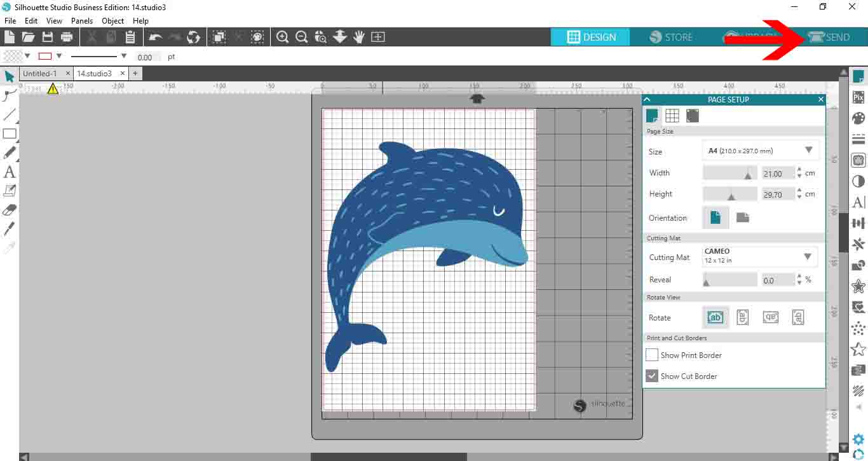Expand the fill pattern dropdown arrow
The width and height of the screenshot is (868, 461).
point(27,56)
